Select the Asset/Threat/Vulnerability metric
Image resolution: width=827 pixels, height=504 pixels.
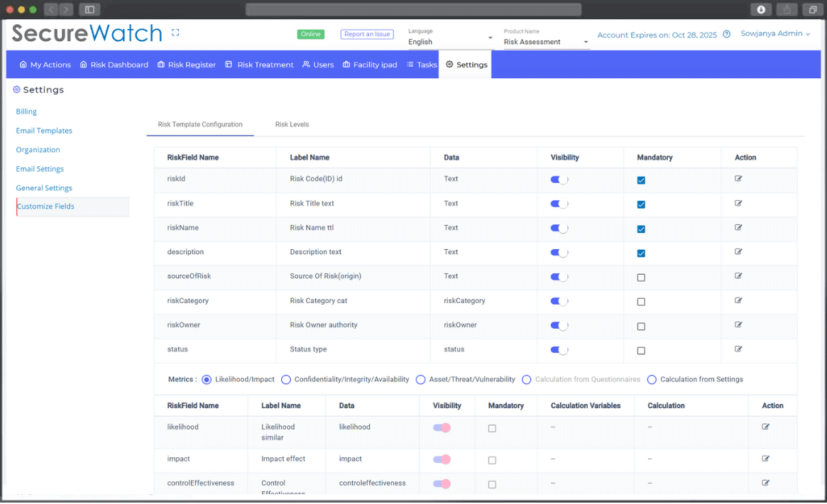coord(420,380)
